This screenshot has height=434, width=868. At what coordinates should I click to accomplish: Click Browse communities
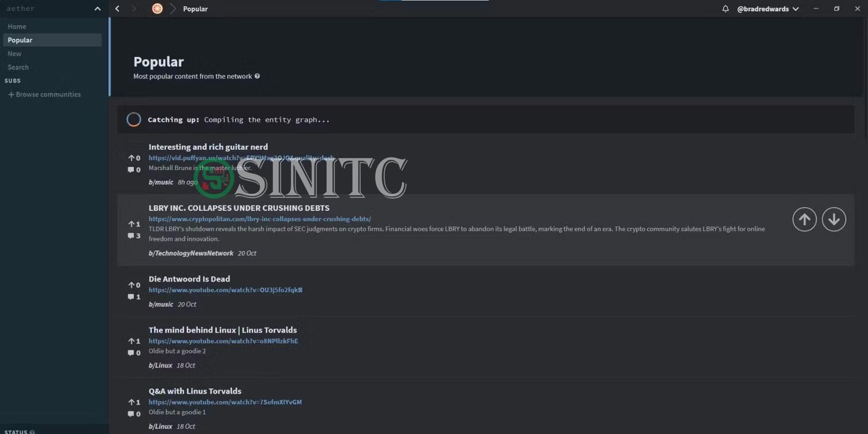45,94
